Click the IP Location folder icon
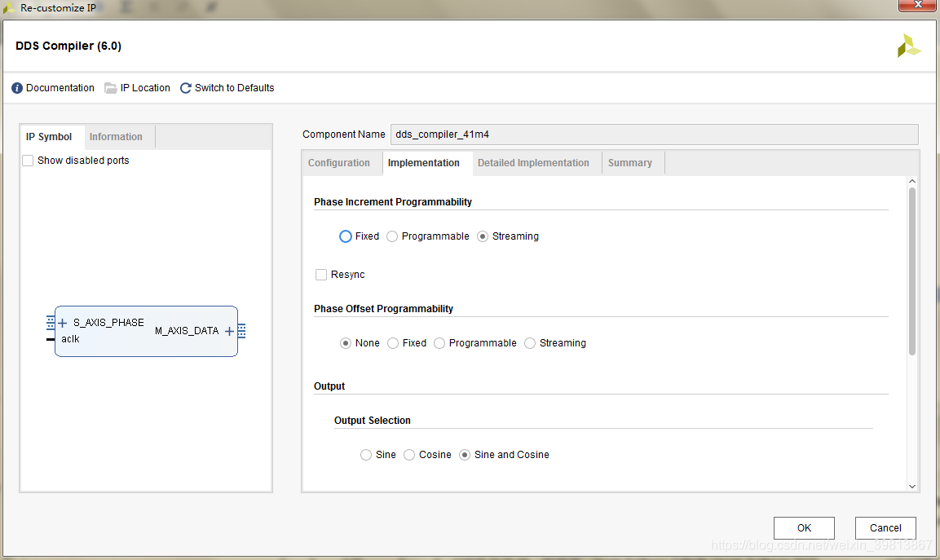The height and width of the screenshot is (560, 940). [110, 88]
